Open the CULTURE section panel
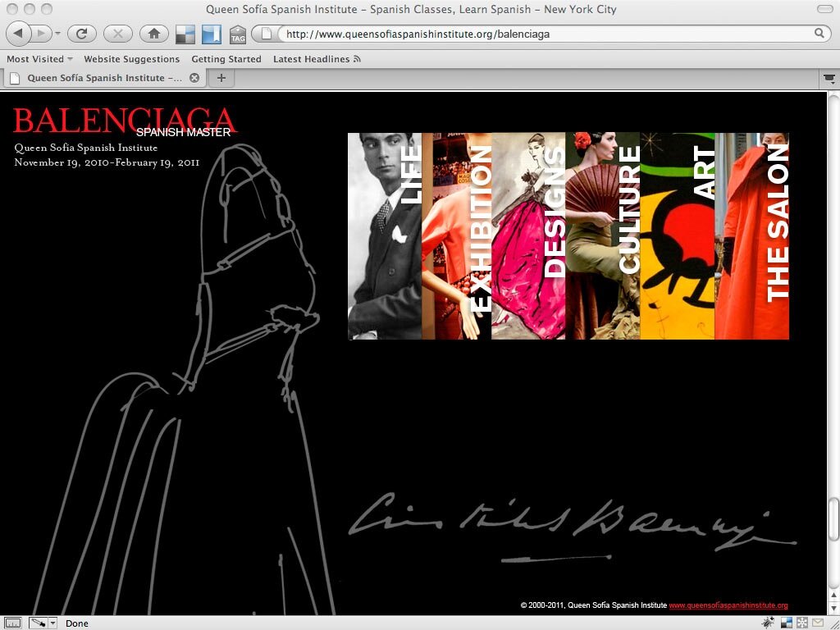This screenshot has height=630, width=840. tap(603, 235)
